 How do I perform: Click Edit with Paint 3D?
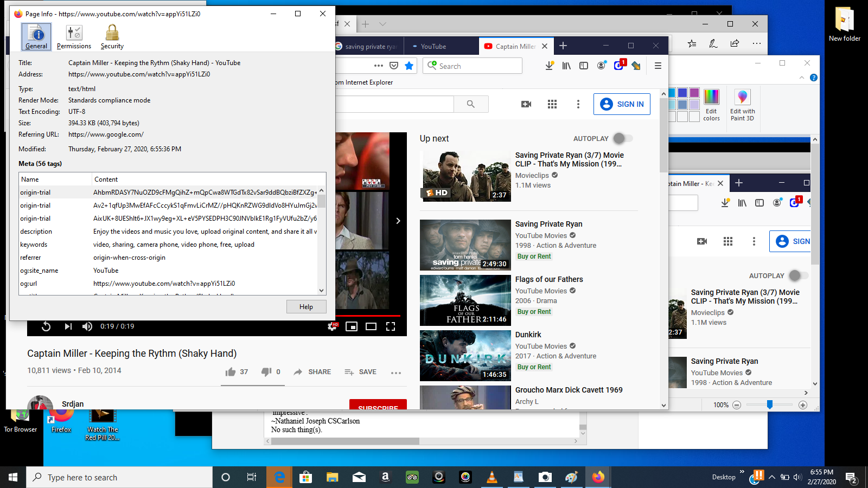point(742,105)
